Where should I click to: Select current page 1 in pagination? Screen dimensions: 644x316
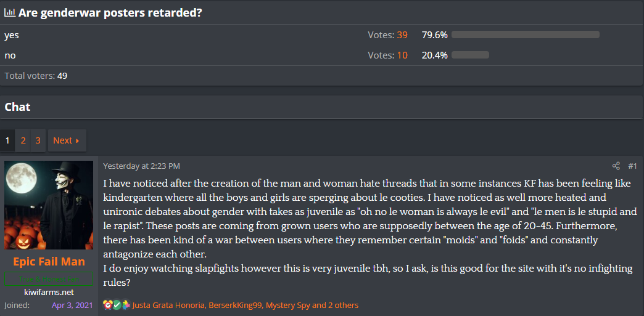[7, 140]
